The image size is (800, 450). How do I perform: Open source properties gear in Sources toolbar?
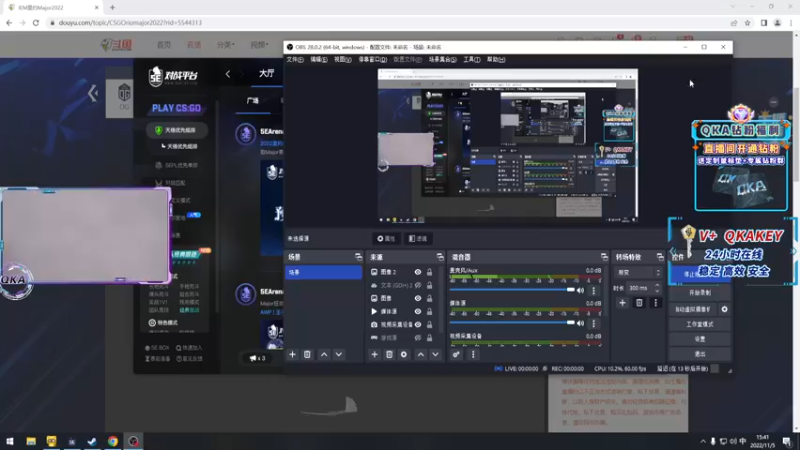(404, 355)
